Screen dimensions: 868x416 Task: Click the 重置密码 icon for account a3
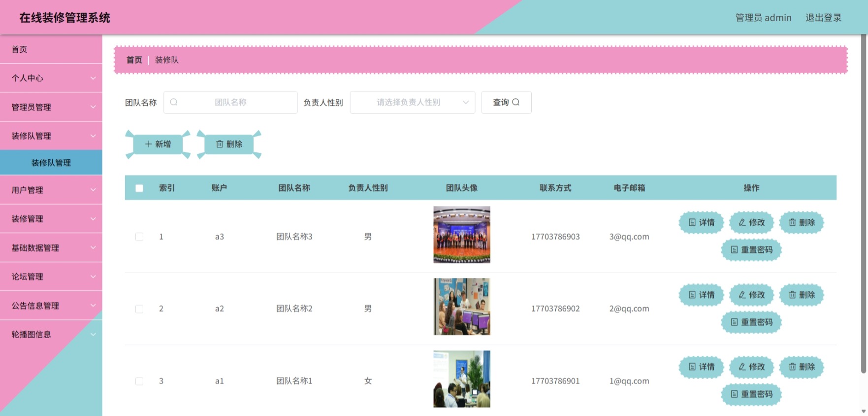[734, 250]
